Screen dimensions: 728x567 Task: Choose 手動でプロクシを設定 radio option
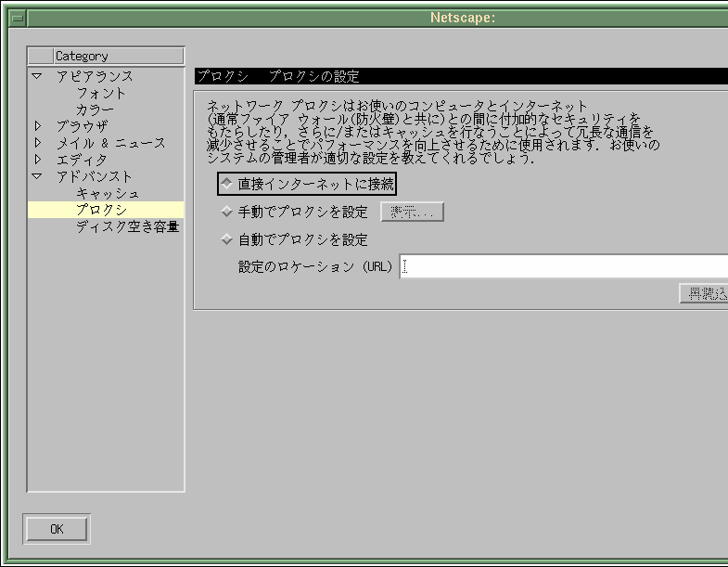click(226, 212)
